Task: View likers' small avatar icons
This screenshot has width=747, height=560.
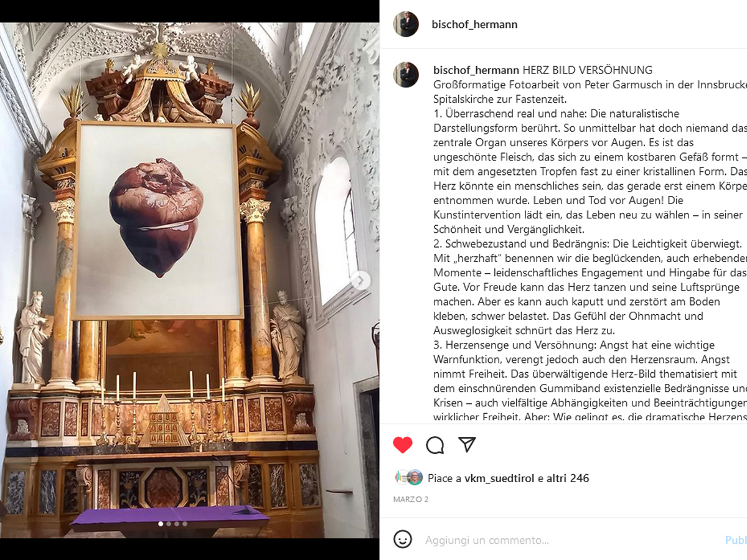Action: [408, 477]
